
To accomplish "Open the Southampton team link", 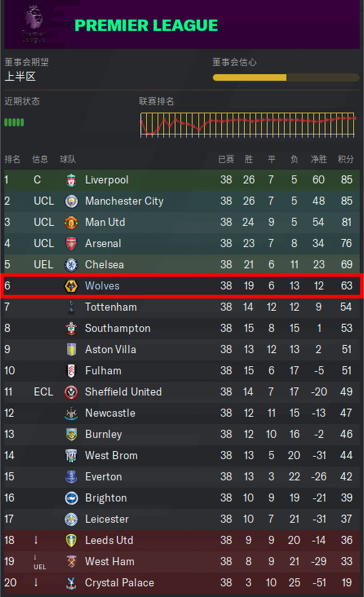I will point(117,328).
